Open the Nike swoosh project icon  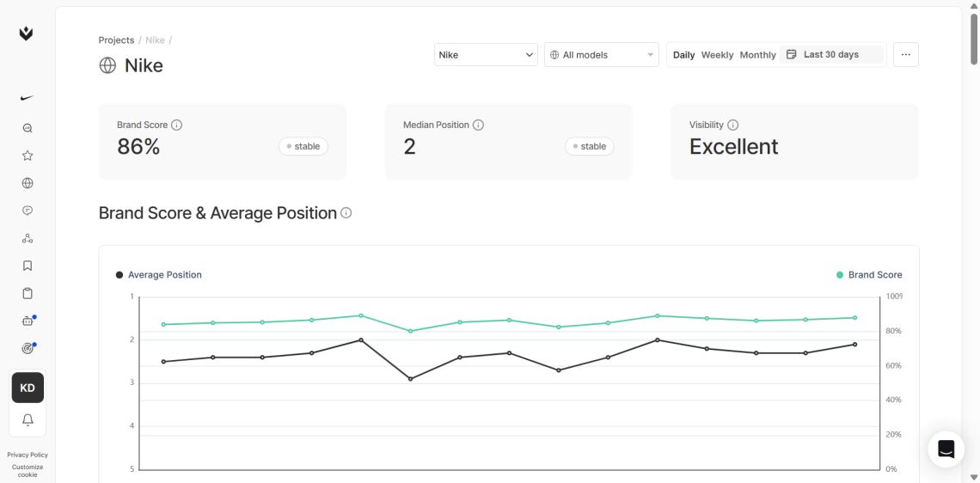point(27,98)
